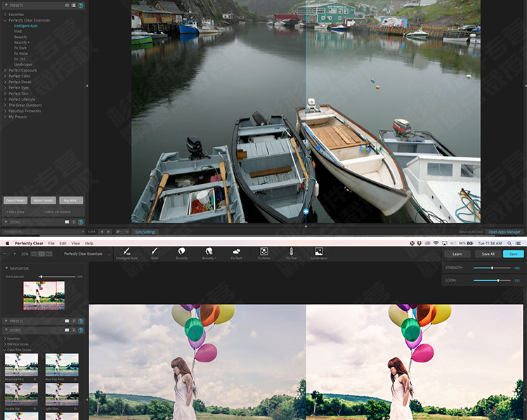This screenshot has width=527, height=420.
Task: Click the Looks amount slider track
Action: click(x=492, y=280)
